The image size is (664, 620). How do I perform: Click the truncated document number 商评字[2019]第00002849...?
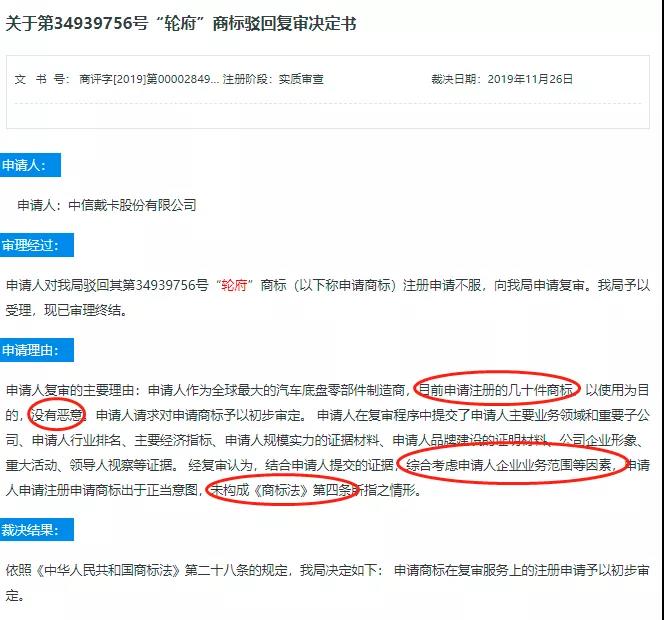[149, 79]
